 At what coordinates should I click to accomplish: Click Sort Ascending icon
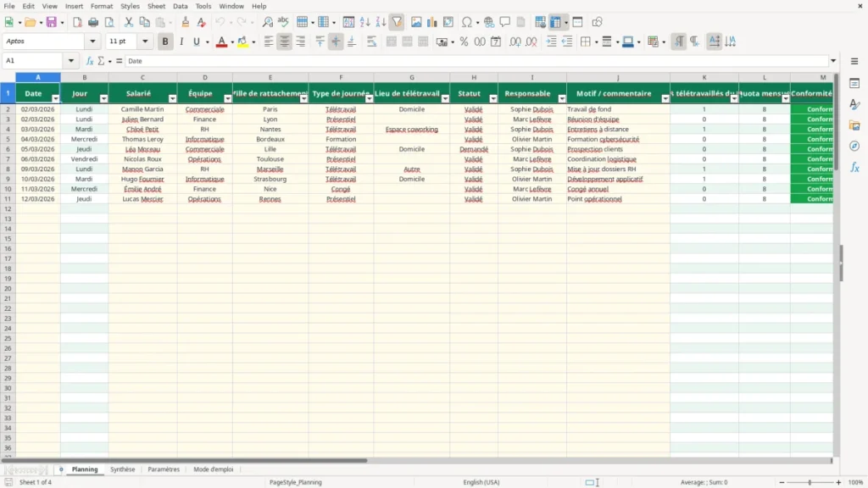pyautogui.click(x=364, y=22)
